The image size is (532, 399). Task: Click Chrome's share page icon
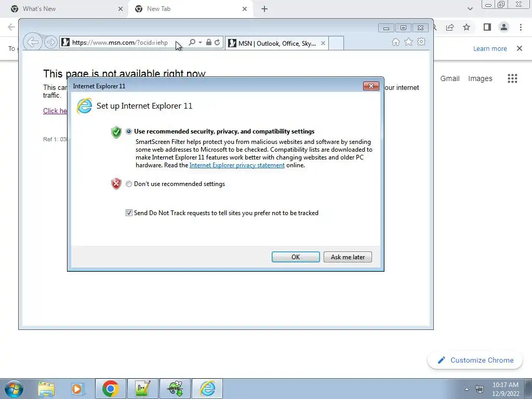click(450, 27)
